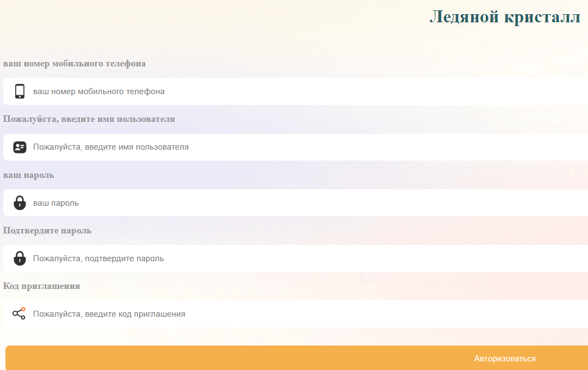Click the Подтвердите пароль label
This screenshot has height=370, width=588.
click(x=46, y=230)
